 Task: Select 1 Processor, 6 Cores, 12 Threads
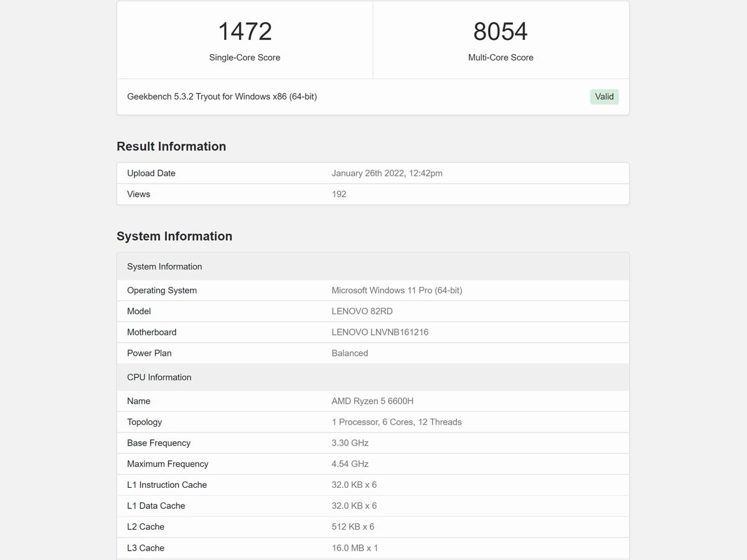pos(397,422)
